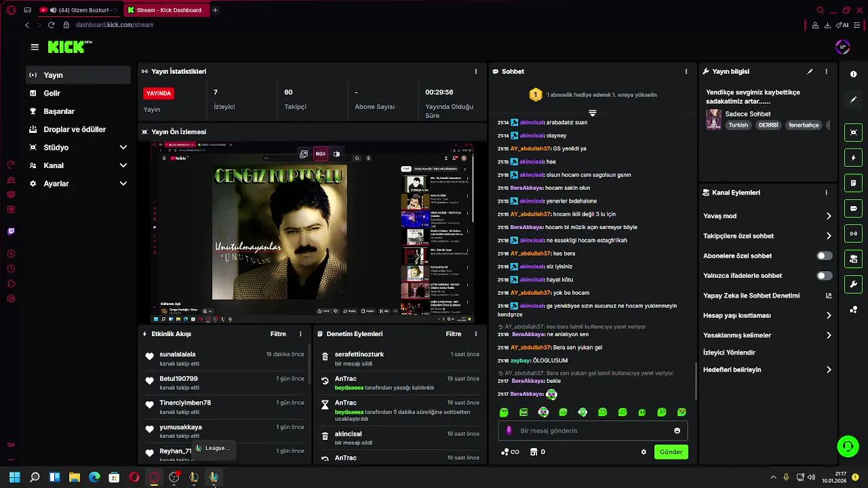Switch to the Gizem Bozkurt YouTube tab
This screenshot has height=488, width=868.
click(79, 10)
